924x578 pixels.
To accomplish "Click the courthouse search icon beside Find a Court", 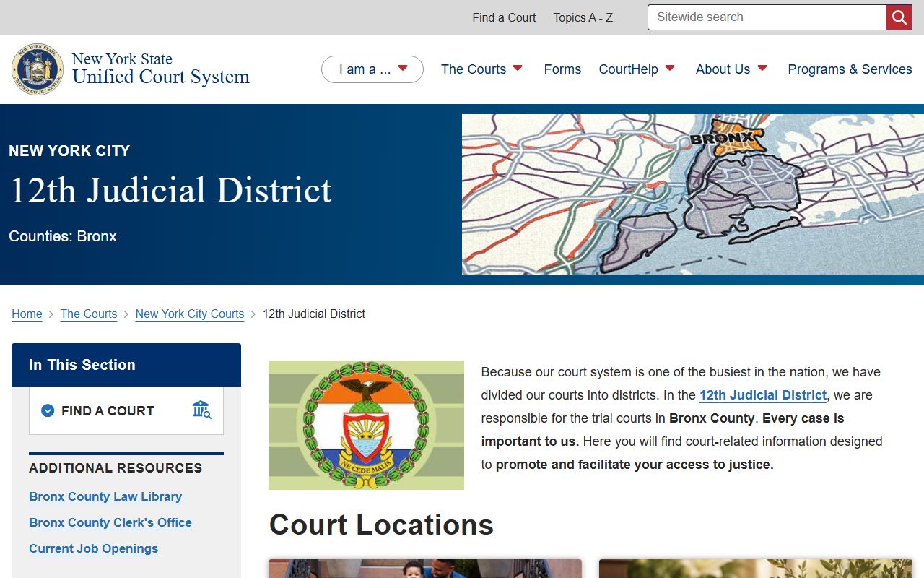I will 201,410.
